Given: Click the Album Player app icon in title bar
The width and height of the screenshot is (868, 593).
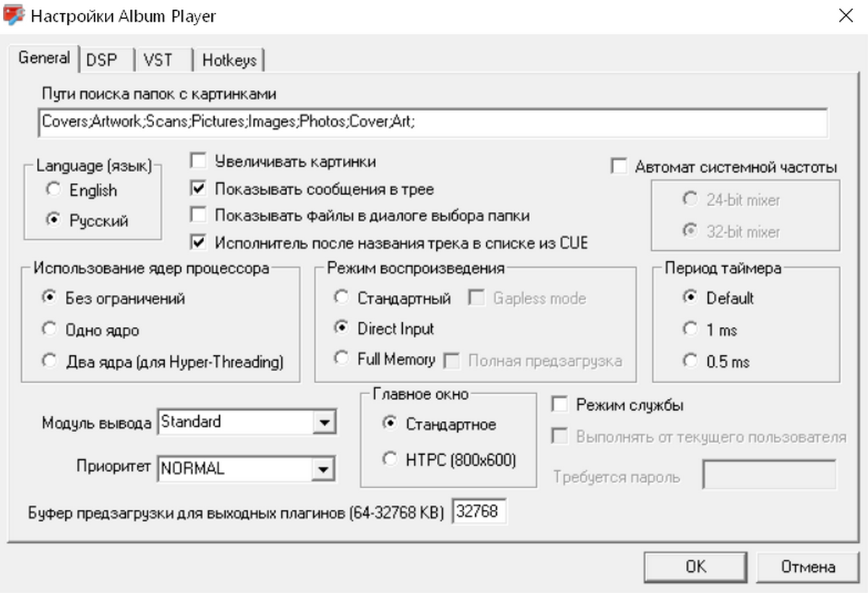Looking at the screenshot, I should click(14, 15).
